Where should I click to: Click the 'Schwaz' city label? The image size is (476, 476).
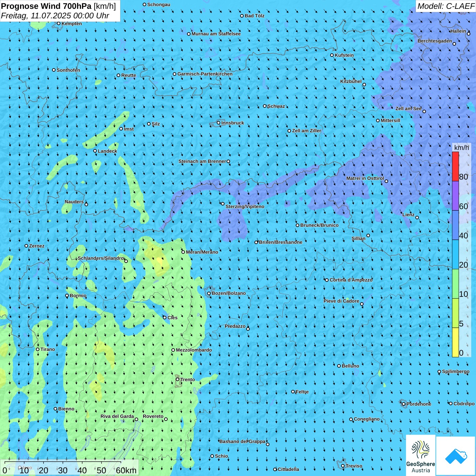coord(276,106)
